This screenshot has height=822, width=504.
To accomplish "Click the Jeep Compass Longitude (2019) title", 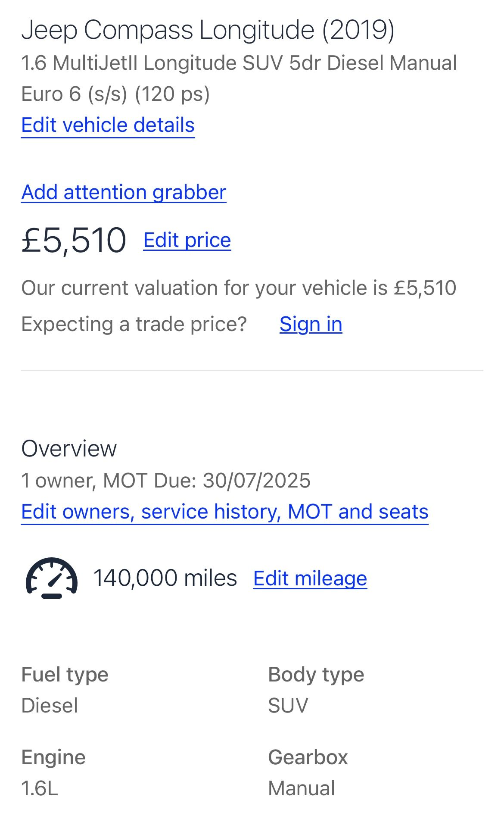I will [x=208, y=30].
